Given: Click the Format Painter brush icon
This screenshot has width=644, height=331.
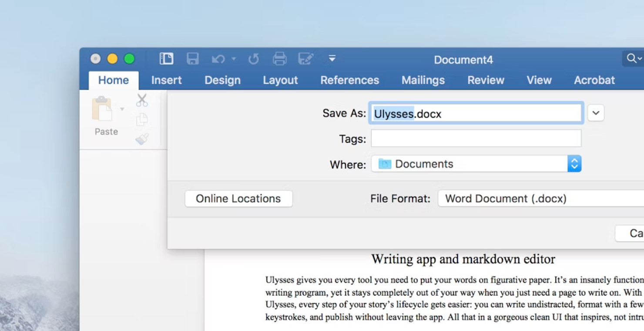Looking at the screenshot, I should 142,138.
